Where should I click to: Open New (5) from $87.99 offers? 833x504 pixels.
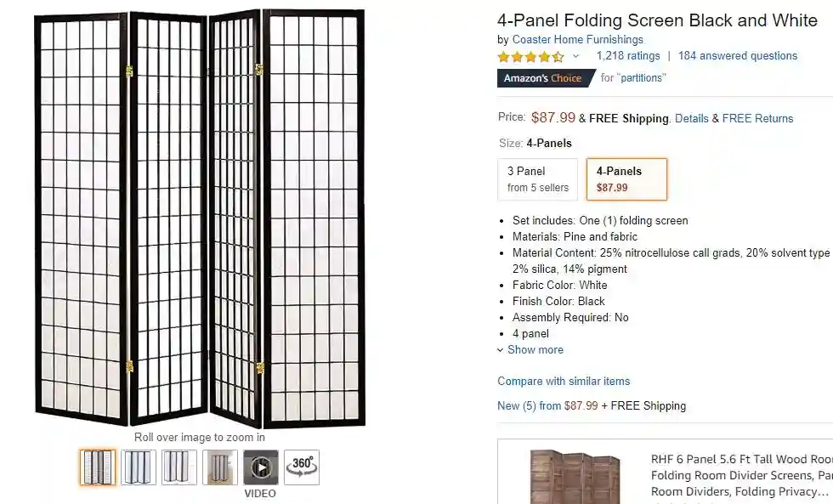tap(547, 405)
